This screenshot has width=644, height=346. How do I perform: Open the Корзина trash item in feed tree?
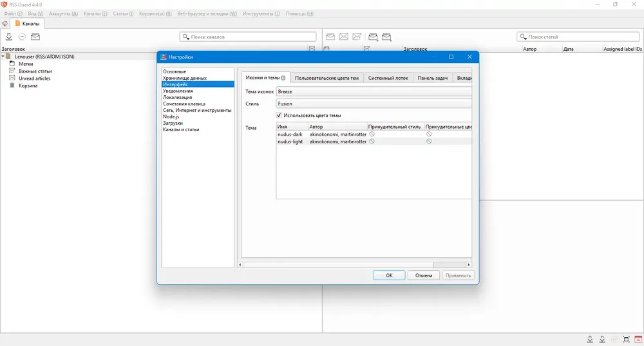28,86
